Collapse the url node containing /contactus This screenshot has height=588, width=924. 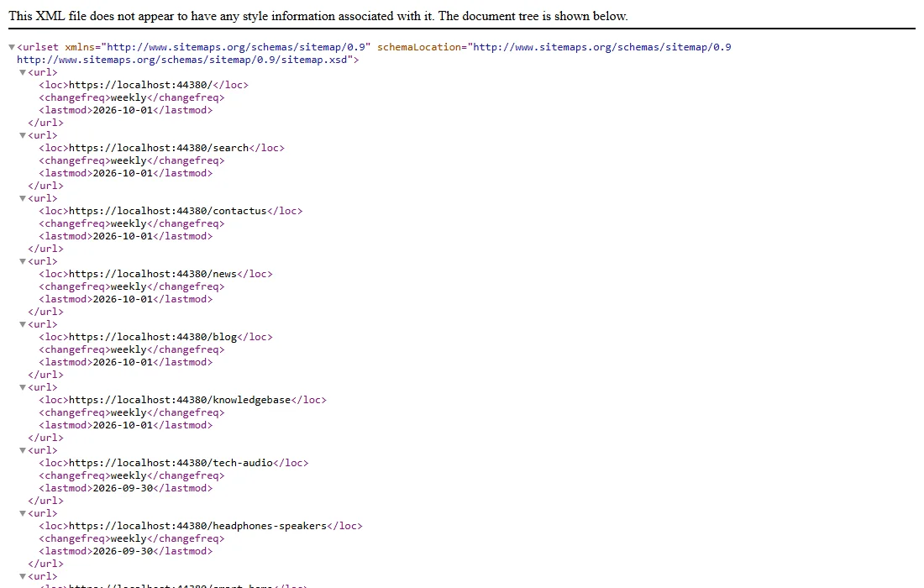coord(23,198)
